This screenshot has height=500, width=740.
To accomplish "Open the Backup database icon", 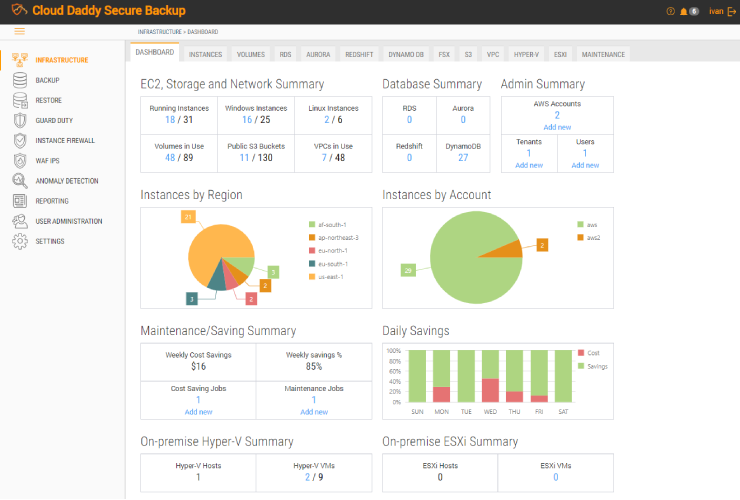I will tap(19, 80).
